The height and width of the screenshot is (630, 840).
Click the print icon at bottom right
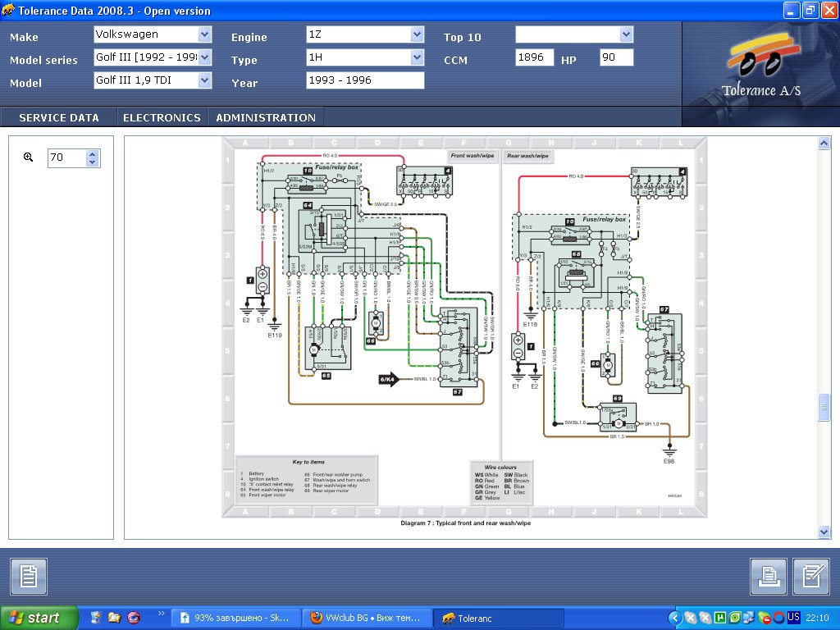tap(769, 577)
